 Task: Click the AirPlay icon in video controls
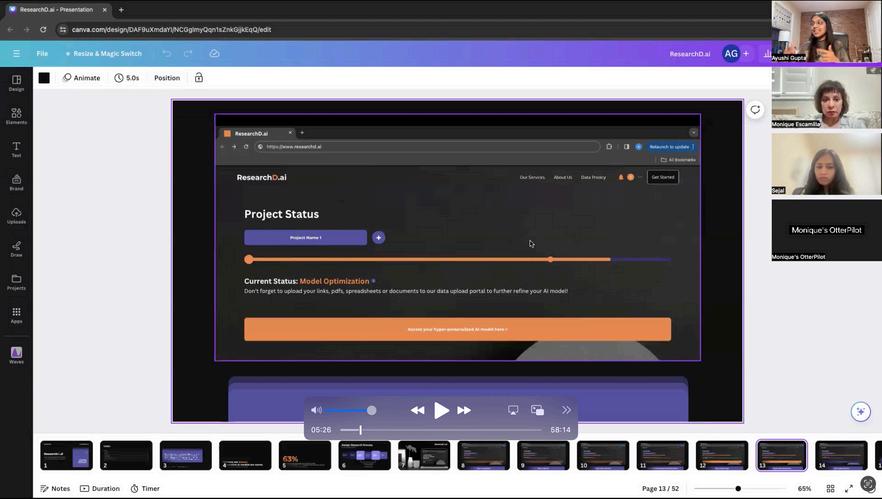coord(513,410)
